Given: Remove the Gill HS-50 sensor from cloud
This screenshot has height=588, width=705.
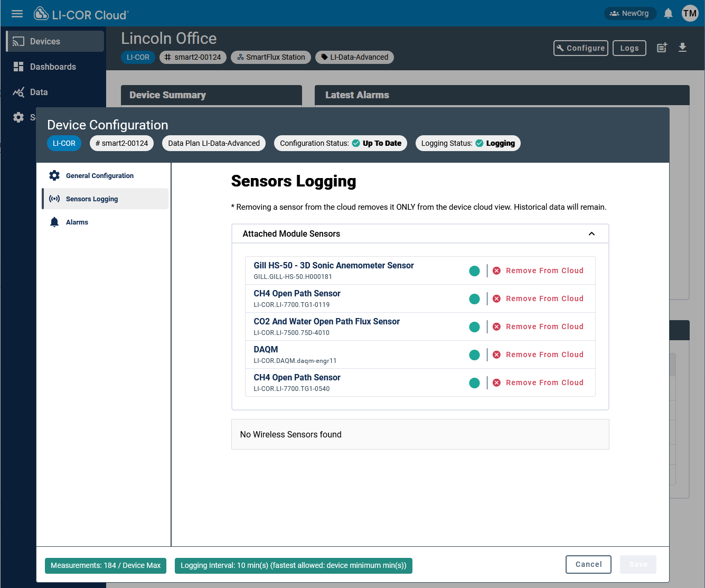Looking at the screenshot, I should click(x=538, y=270).
